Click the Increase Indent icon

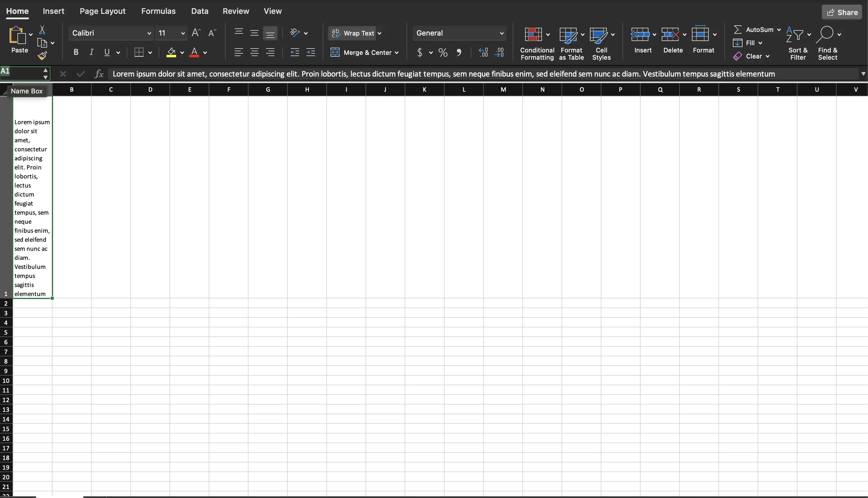click(310, 52)
